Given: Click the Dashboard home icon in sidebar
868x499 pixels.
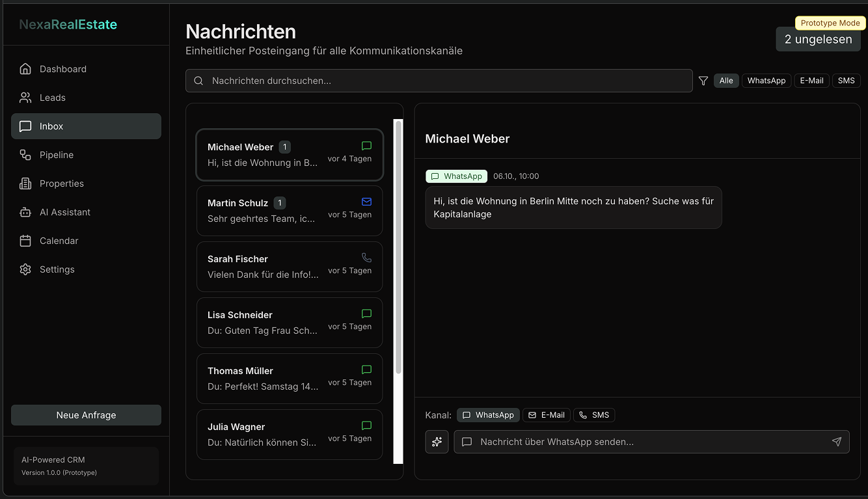Looking at the screenshot, I should coord(25,69).
